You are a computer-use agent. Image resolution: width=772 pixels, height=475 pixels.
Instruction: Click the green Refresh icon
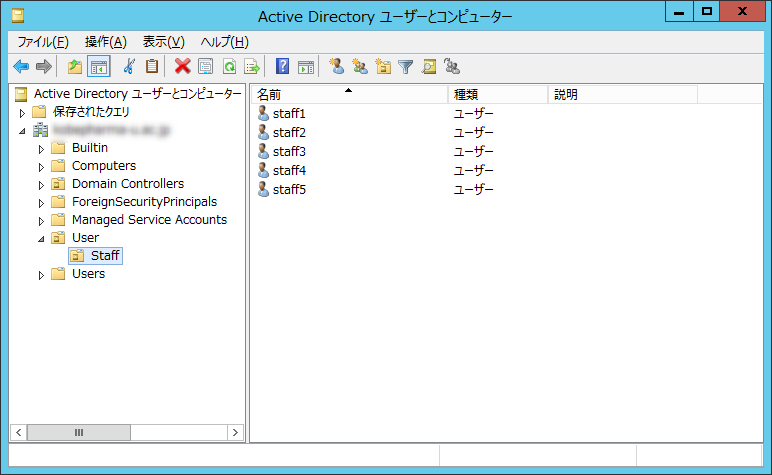pos(229,66)
